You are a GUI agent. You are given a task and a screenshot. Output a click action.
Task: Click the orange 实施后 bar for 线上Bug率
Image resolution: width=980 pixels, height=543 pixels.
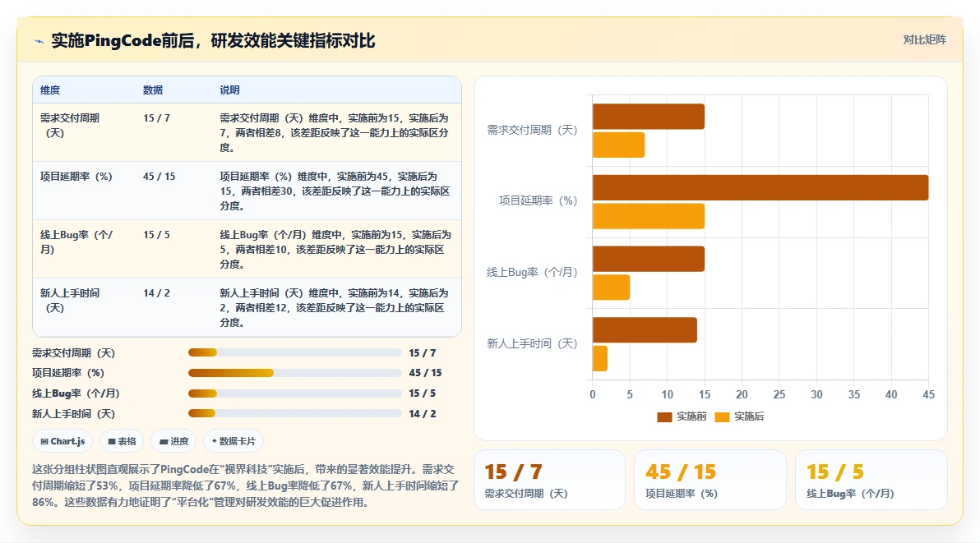point(611,287)
